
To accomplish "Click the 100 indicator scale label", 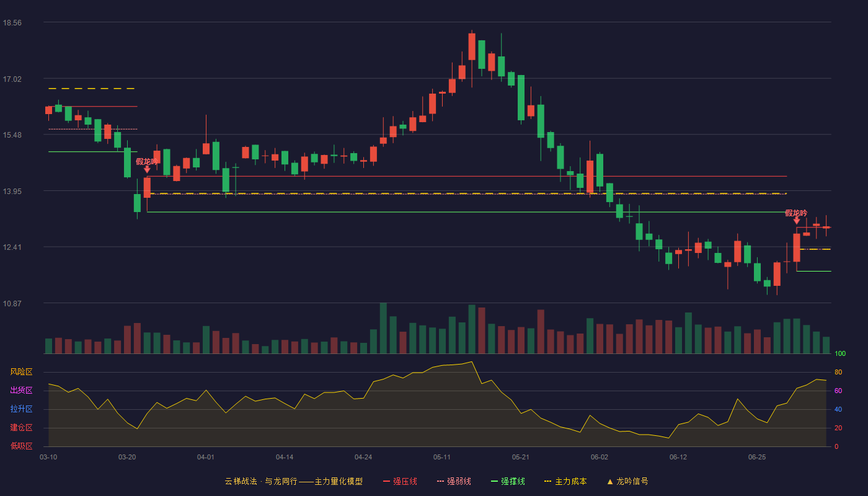I will click(840, 354).
